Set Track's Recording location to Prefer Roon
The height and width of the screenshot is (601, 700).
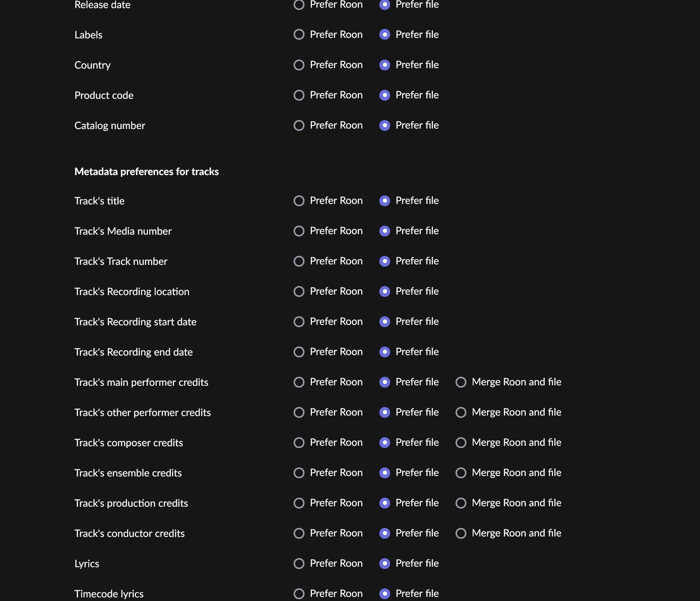click(x=299, y=291)
